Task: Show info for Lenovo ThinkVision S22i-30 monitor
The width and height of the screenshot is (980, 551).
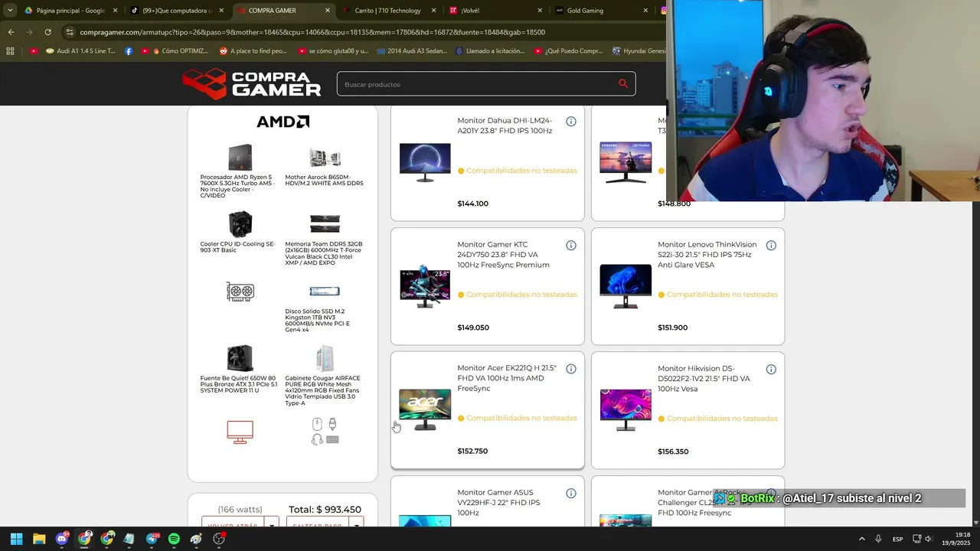Action: [771, 246]
